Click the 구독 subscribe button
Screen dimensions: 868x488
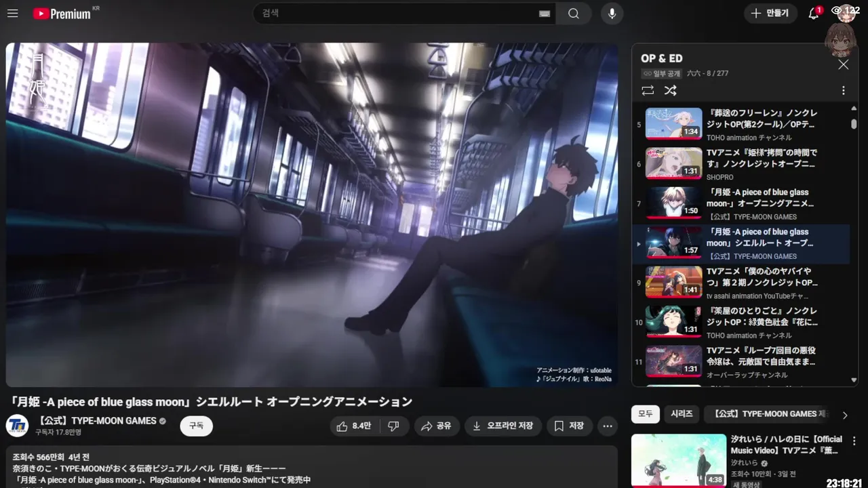(x=196, y=426)
